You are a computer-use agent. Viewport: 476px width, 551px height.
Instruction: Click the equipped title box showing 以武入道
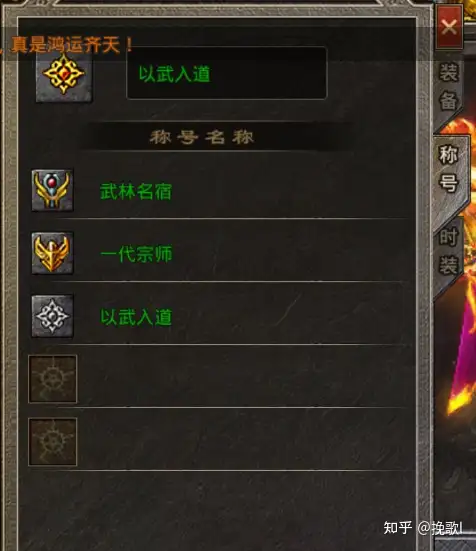click(227, 73)
